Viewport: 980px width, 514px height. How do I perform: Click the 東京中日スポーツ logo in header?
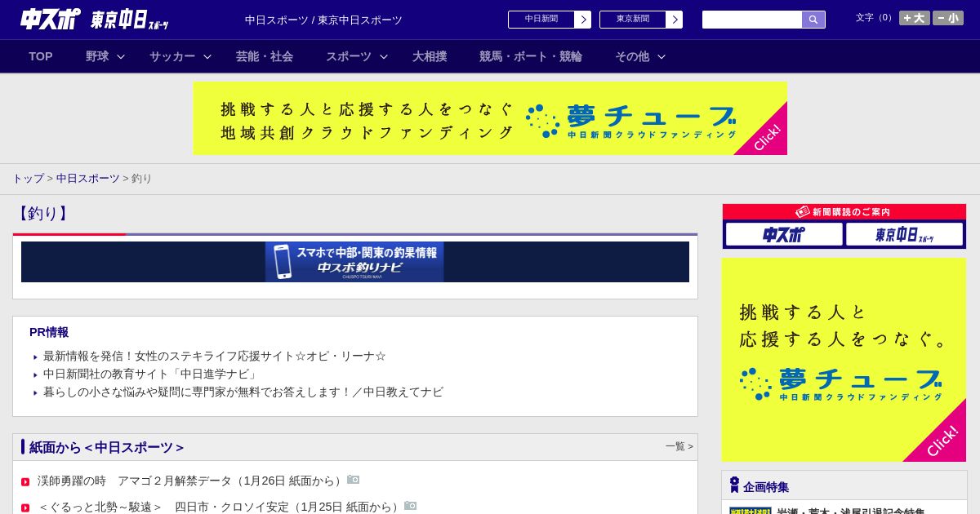point(130,20)
